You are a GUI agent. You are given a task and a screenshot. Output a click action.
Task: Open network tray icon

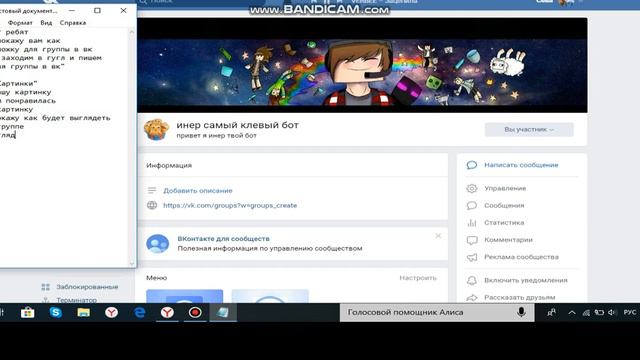point(586,313)
